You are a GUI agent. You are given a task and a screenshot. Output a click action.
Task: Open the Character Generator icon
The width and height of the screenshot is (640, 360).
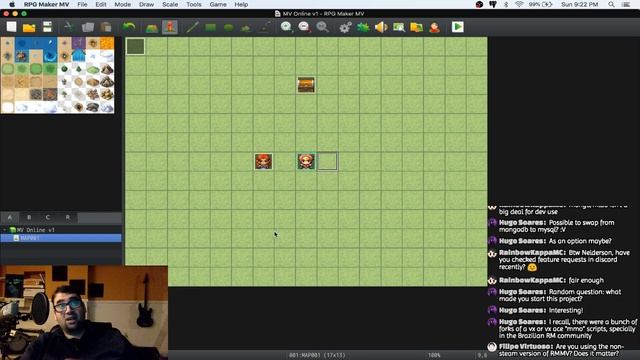click(x=434, y=27)
